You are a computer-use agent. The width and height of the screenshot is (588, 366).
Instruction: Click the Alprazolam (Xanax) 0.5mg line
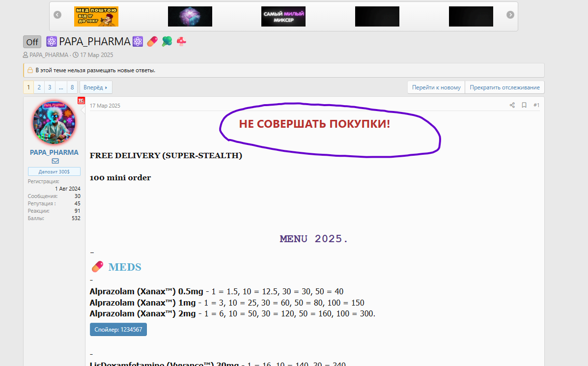216,291
